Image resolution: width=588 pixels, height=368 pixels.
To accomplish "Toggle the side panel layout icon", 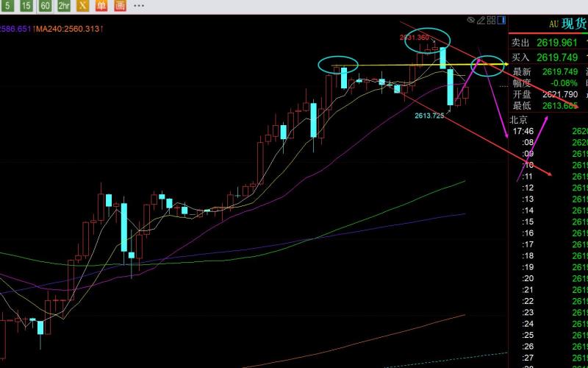I will [x=501, y=21].
